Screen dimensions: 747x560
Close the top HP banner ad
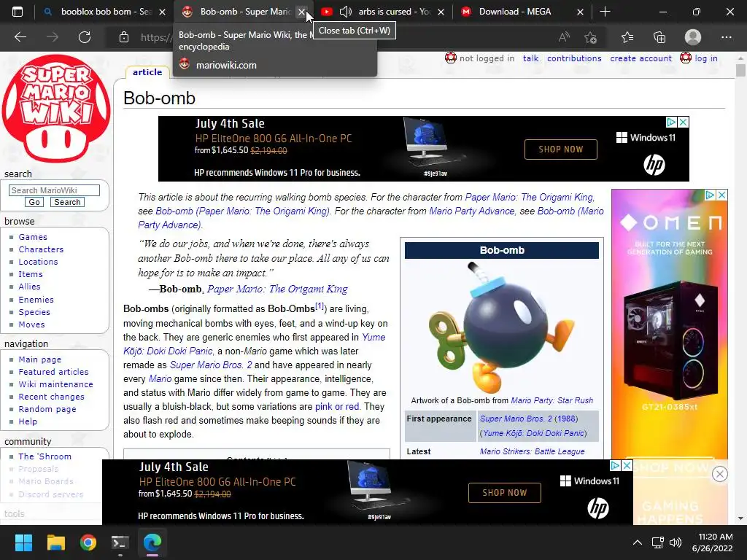click(x=684, y=122)
